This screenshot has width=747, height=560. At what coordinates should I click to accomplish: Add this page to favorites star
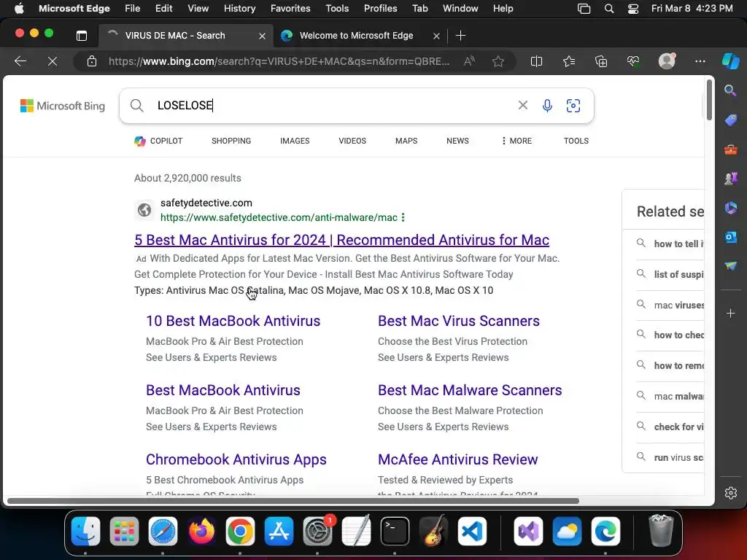tap(498, 61)
